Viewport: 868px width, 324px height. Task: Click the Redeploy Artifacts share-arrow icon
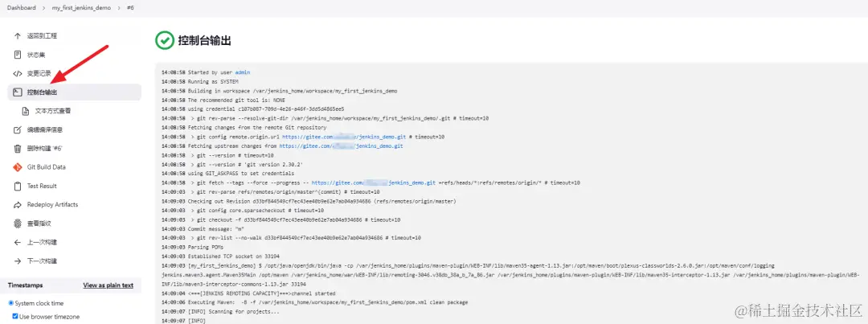click(17, 205)
